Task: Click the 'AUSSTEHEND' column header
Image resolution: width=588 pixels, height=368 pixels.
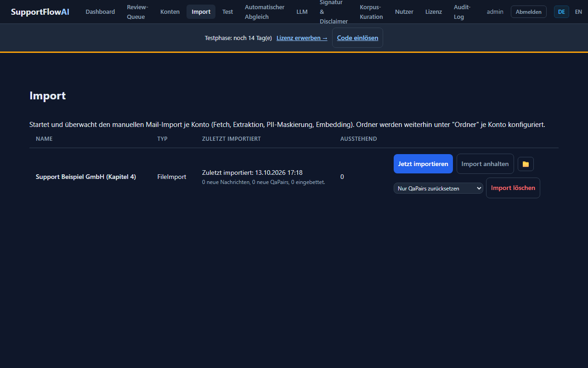Action: (x=359, y=139)
